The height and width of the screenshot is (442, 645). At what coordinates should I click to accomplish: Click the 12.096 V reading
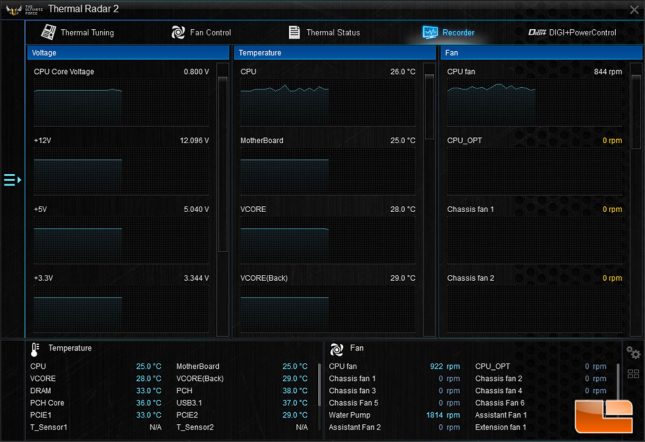(194, 141)
